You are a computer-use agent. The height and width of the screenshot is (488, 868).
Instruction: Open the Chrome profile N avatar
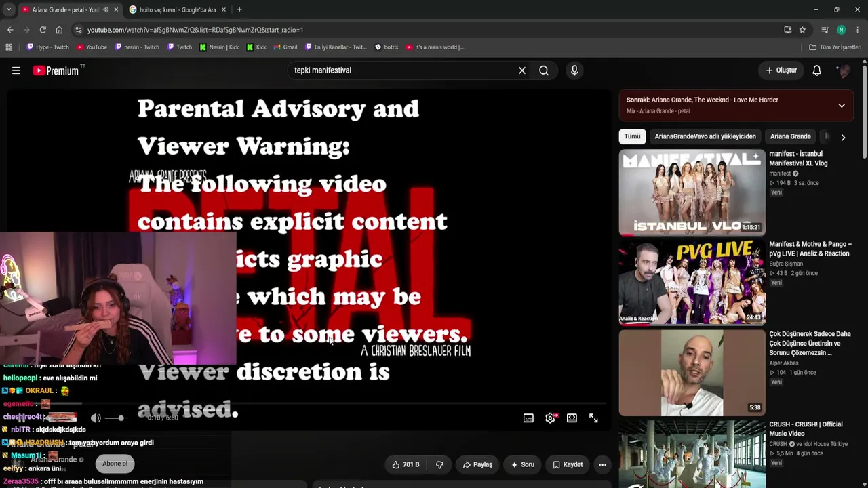(x=841, y=30)
